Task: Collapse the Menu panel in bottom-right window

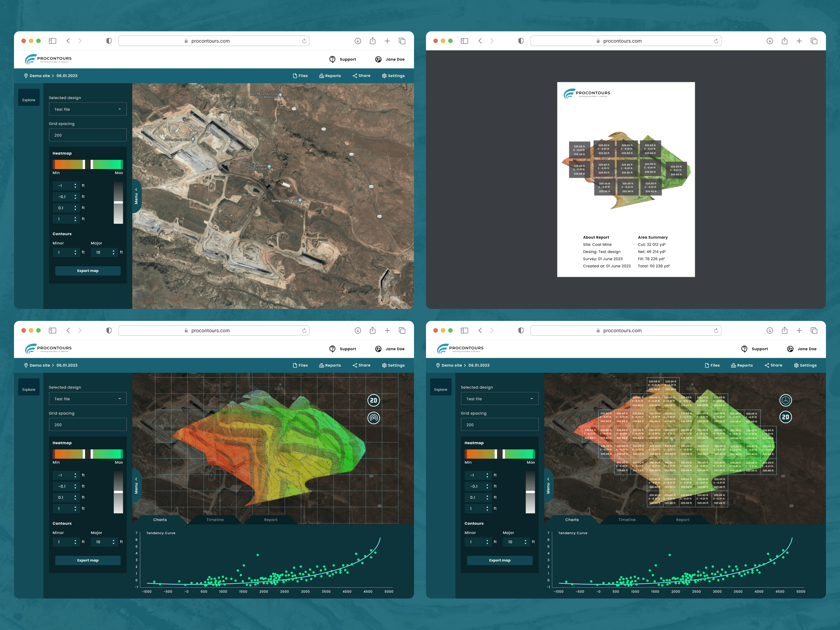Action: (548, 486)
